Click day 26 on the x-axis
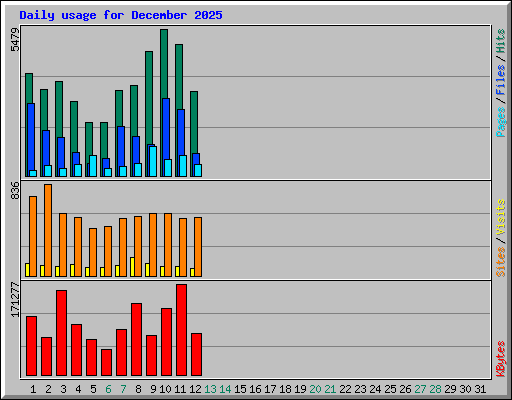 point(405,389)
